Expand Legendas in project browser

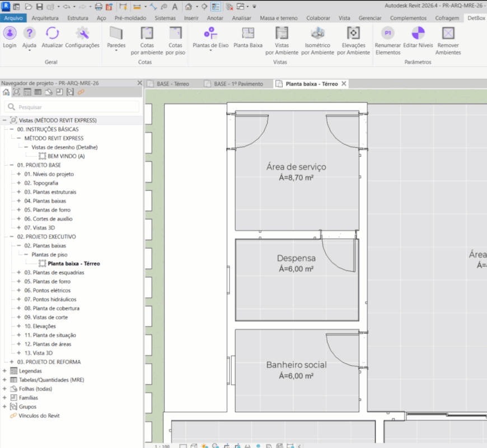click(x=4, y=371)
